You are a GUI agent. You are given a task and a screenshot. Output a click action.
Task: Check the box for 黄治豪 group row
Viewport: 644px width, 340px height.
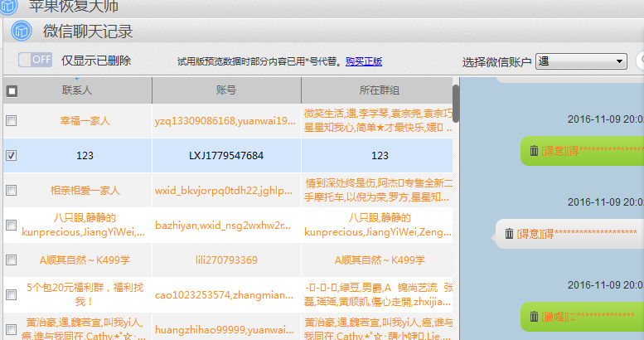(12, 329)
